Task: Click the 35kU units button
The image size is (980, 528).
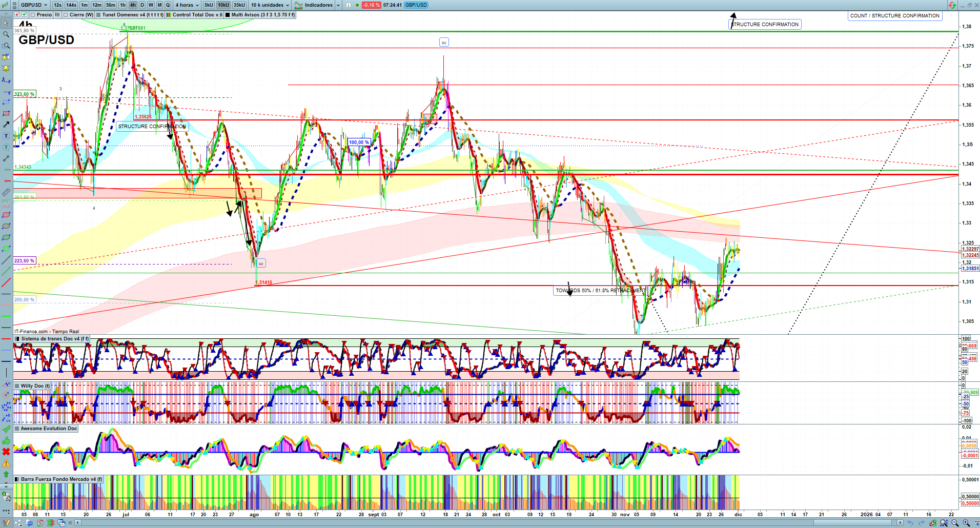Action: [239, 5]
